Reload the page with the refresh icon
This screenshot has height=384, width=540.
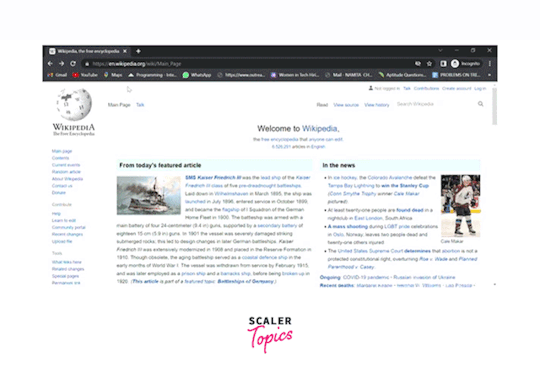(73, 64)
